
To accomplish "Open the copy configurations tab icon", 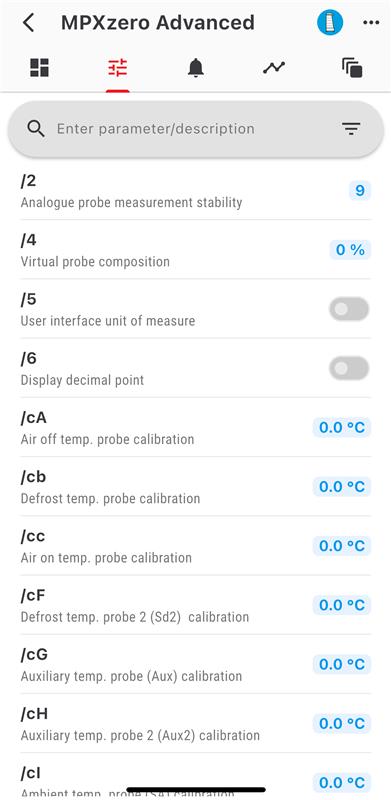I will coord(352,67).
